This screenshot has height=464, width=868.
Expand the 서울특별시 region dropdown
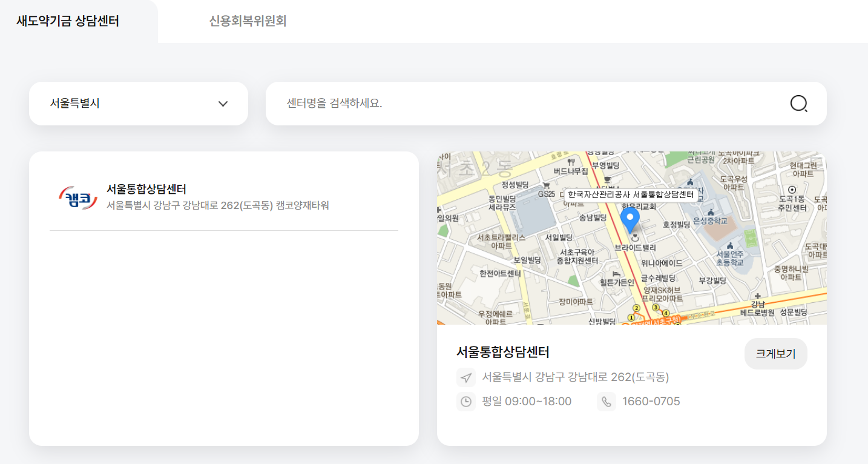tap(139, 104)
